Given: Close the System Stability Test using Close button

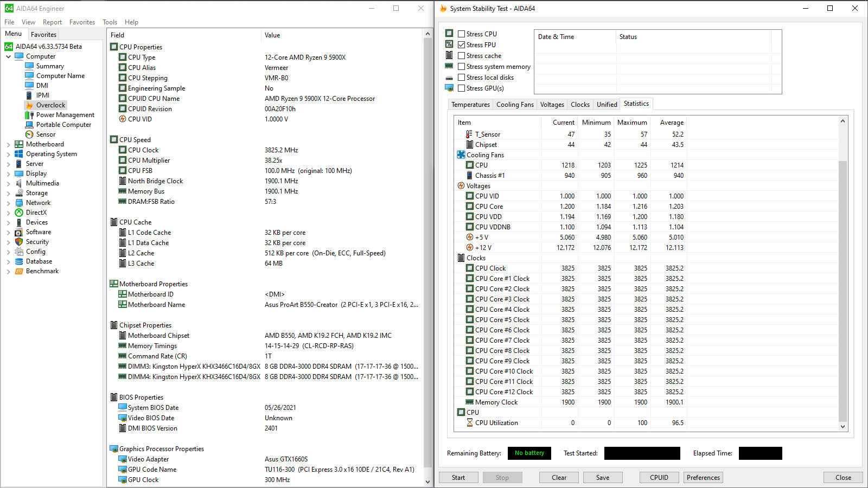Looking at the screenshot, I should 843,478.
